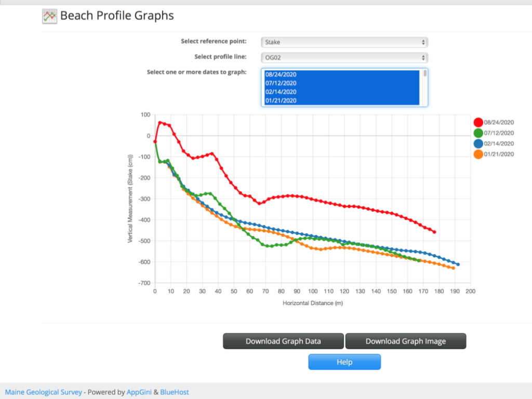Deselect the 08/24/2020 date entry
The image size is (532, 399).
coord(281,74)
